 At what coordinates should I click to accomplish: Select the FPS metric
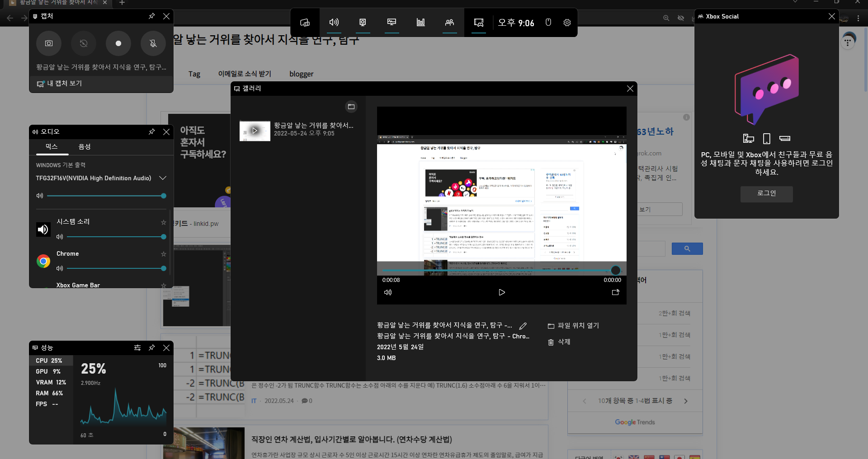tap(51, 404)
